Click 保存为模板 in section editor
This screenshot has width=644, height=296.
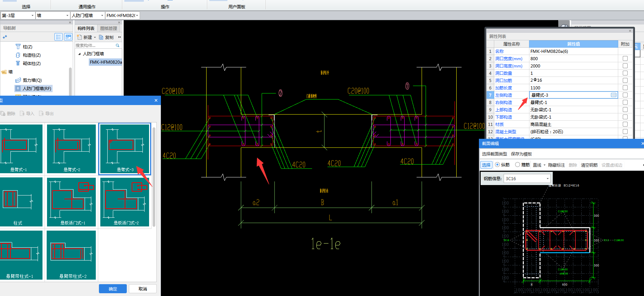[x=521, y=154]
